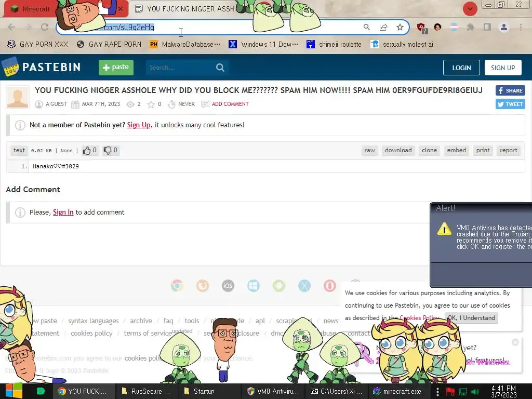Open the MalwareDatabase bookmark
This screenshot has height=399, width=532.
pyautogui.click(x=185, y=45)
